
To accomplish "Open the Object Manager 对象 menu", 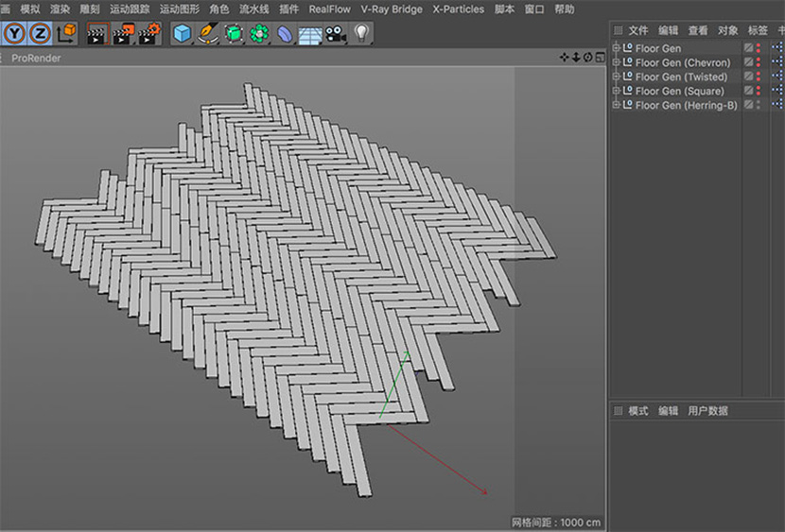I will [x=728, y=30].
